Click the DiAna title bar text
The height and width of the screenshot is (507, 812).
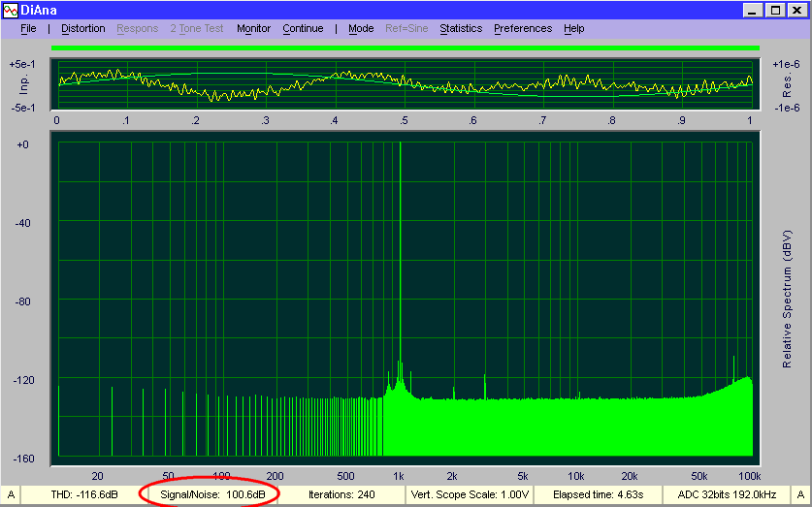pos(39,10)
